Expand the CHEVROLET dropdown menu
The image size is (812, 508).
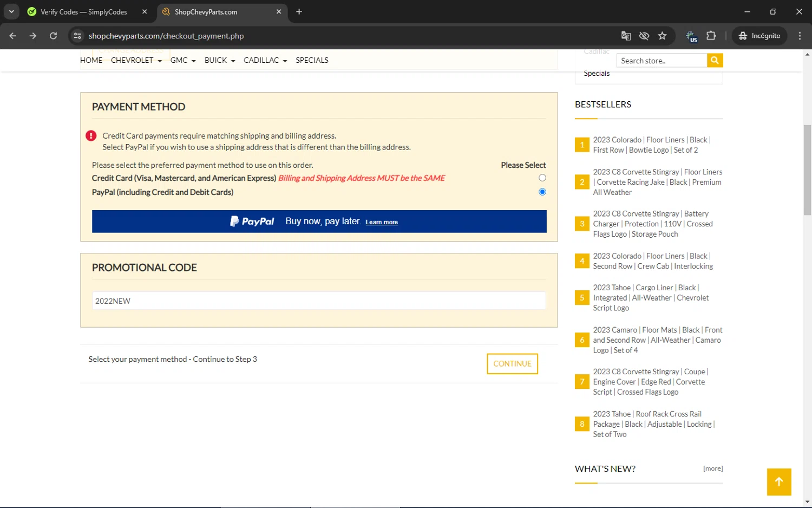136,60
